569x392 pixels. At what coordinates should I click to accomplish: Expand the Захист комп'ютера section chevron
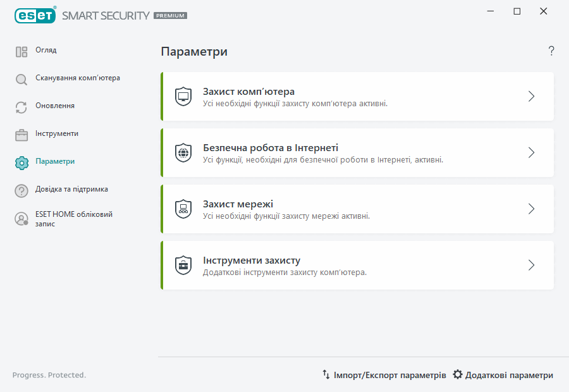click(x=531, y=96)
